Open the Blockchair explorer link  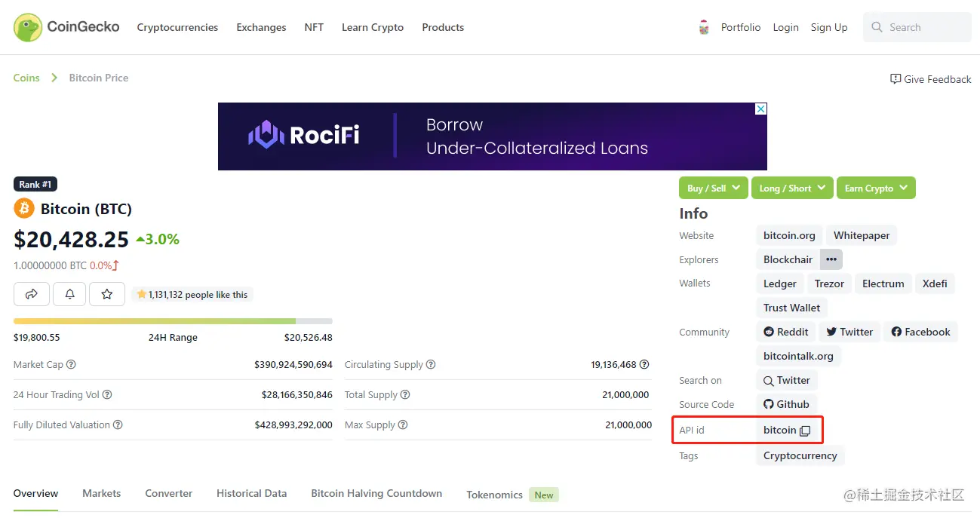[x=788, y=259]
